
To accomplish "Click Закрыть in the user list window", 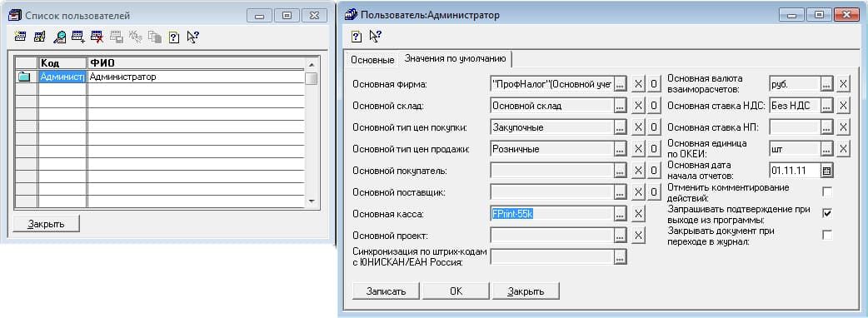I will 47,223.
